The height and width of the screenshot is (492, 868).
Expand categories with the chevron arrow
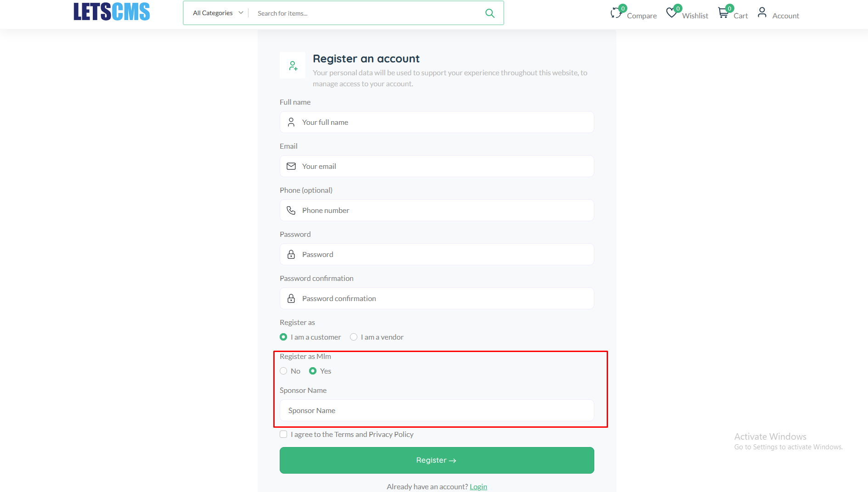(x=241, y=13)
